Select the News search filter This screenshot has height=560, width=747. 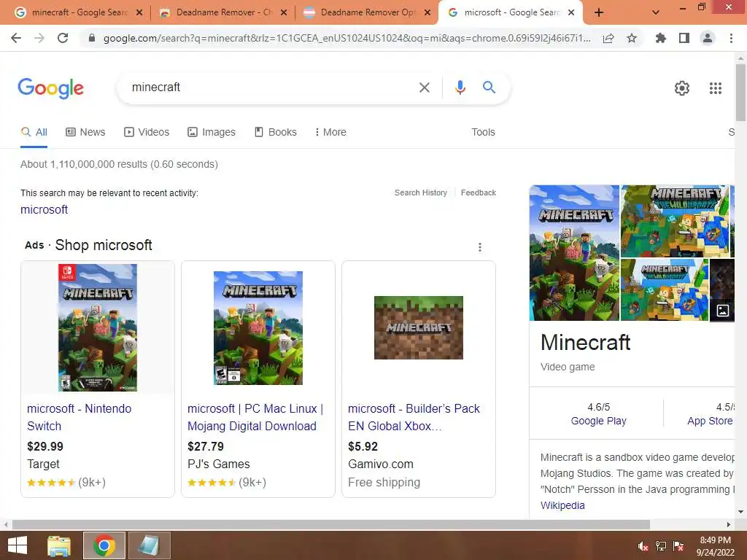coord(85,133)
